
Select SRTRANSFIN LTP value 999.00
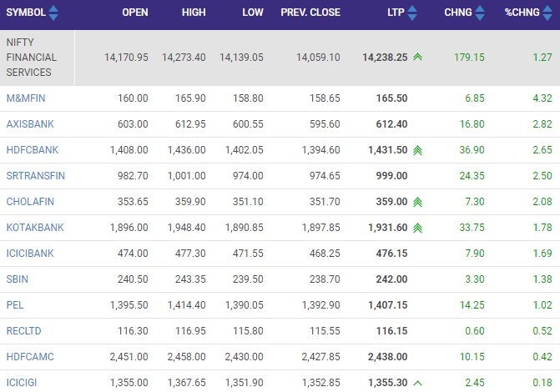click(391, 176)
